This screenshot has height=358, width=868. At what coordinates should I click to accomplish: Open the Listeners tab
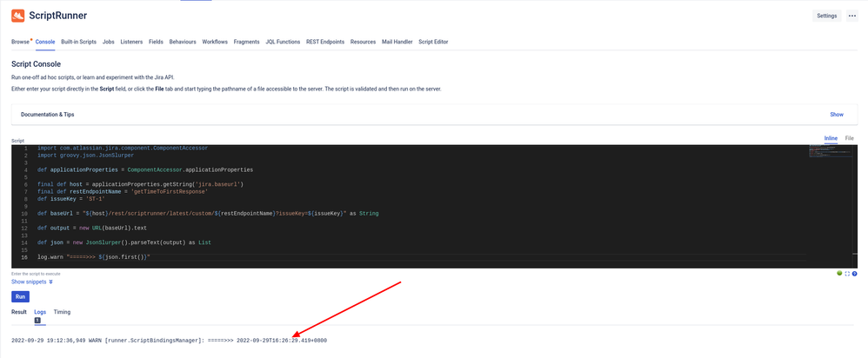pyautogui.click(x=131, y=42)
